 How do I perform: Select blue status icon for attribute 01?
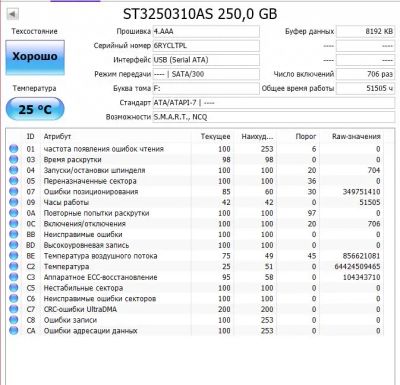point(14,149)
